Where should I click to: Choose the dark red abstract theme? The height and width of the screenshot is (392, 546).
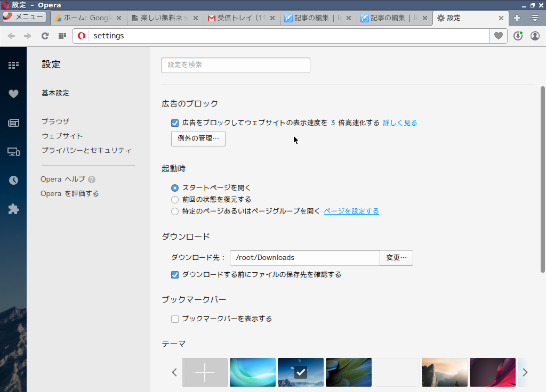(x=492, y=372)
